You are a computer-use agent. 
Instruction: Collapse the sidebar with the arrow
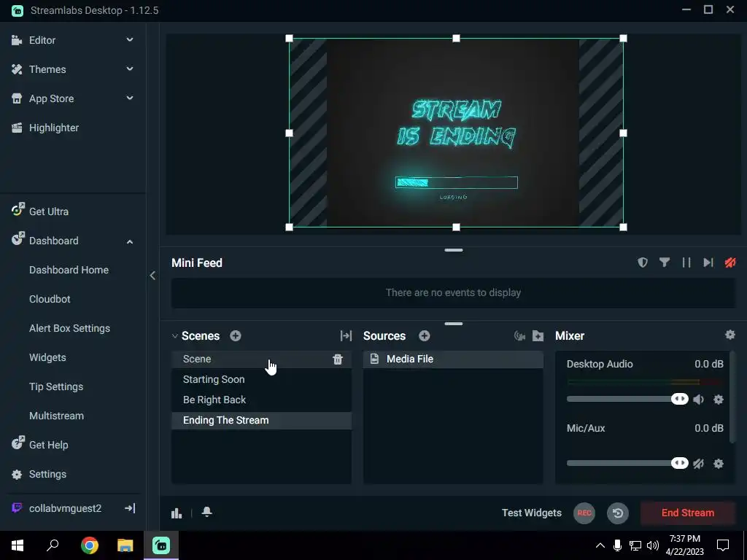pos(152,275)
